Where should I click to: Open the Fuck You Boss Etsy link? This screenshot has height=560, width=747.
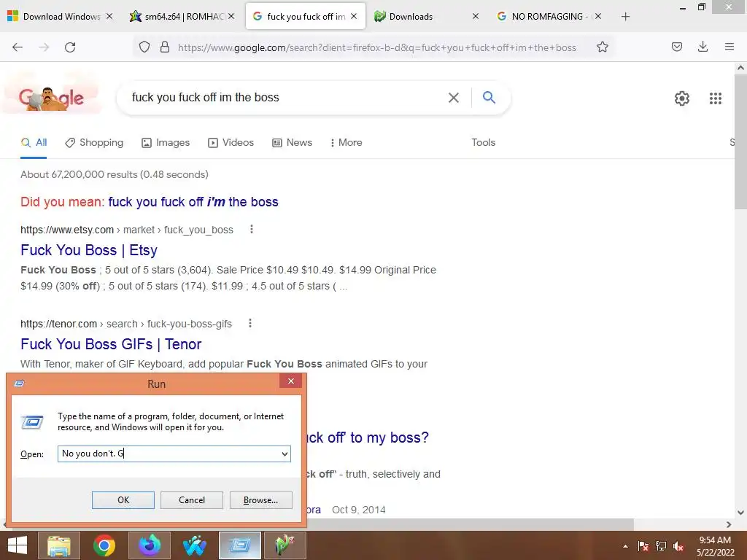pyautogui.click(x=88, y=251)
